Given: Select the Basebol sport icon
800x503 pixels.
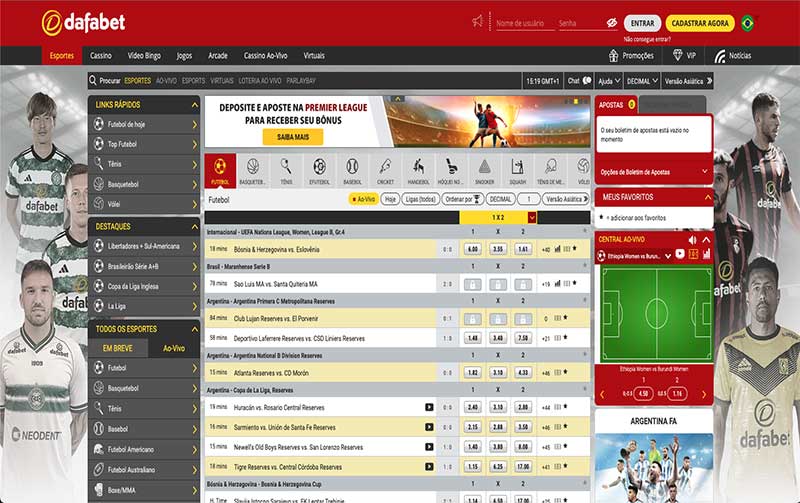Looking at the screenshot, I should click(352, 170).
